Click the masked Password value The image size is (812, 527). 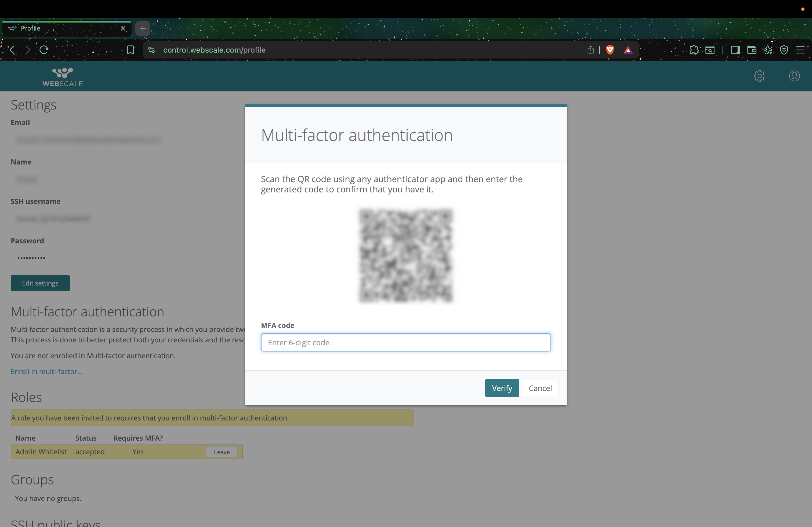pos(31,258)
